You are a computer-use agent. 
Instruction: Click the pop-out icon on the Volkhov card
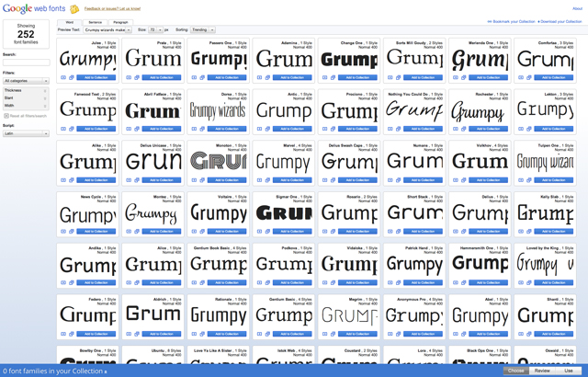point(463,180)
